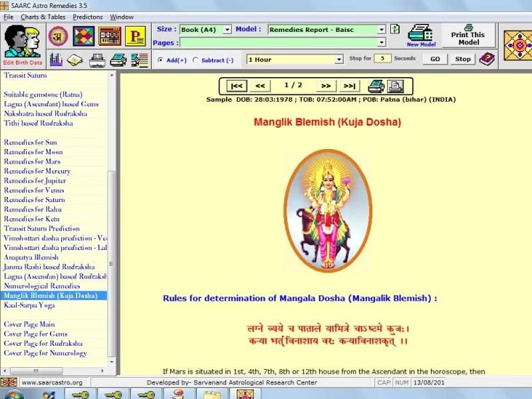Open the 1 Hour interval dropdown
This screenshot has width=532, height=399.
338,60
